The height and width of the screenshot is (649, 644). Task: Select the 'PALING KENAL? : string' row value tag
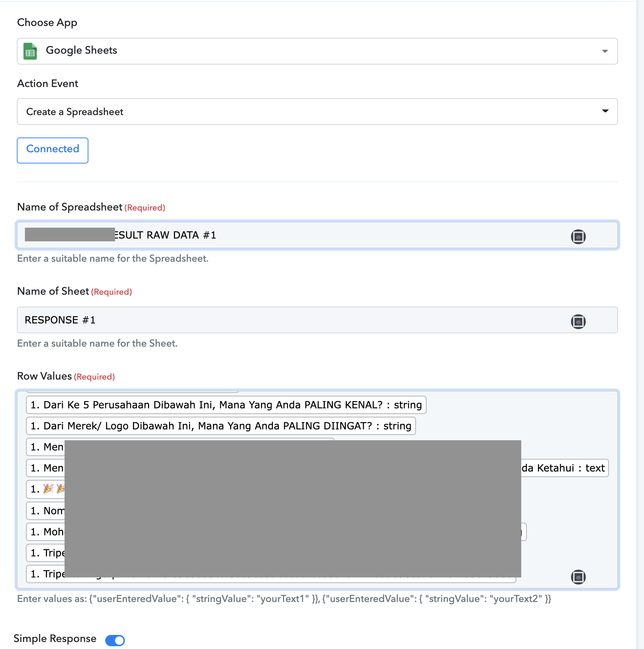[226, 405]
